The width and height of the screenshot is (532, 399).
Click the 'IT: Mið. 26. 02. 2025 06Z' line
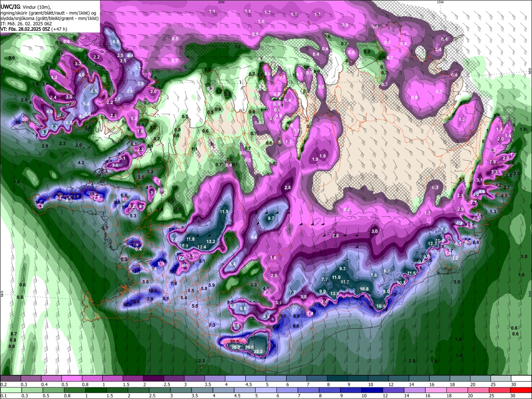point(26,24)
